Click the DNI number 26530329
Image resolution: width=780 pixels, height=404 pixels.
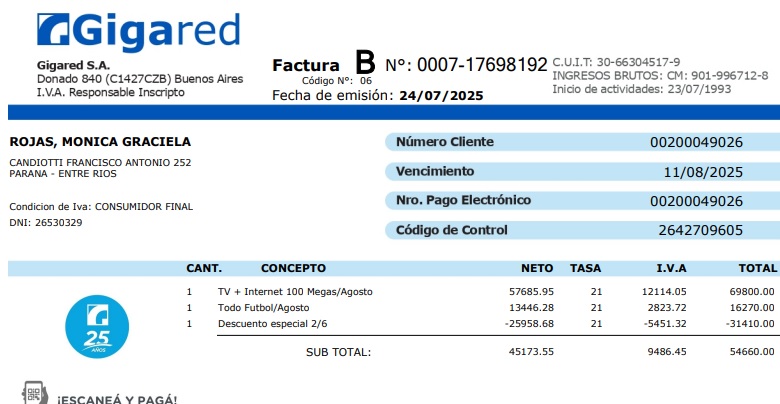[58, 222]
